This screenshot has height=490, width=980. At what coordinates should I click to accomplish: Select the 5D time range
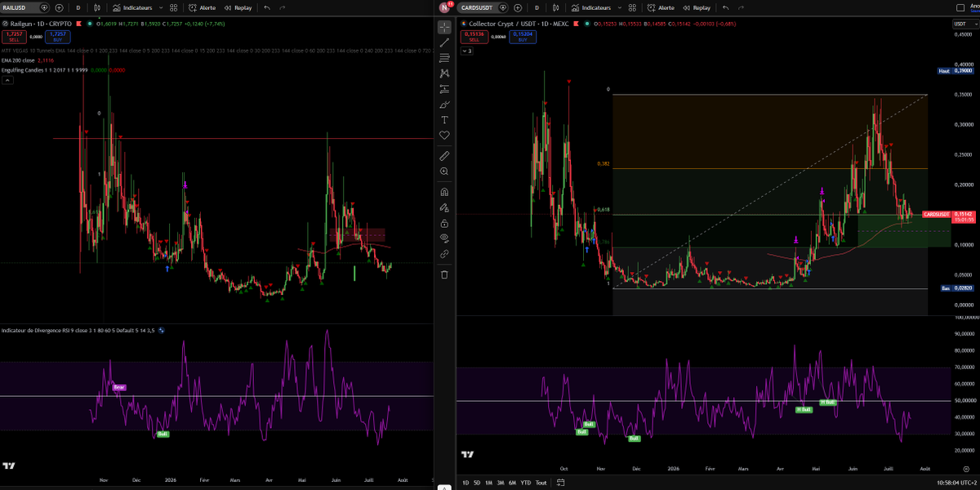477,483
